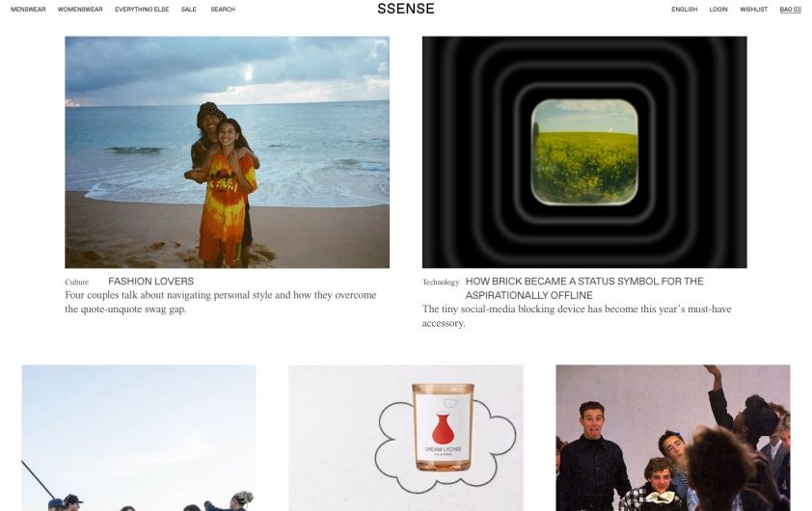
Task: Open the Brick device article image
Action: click(x=584, y=152)
